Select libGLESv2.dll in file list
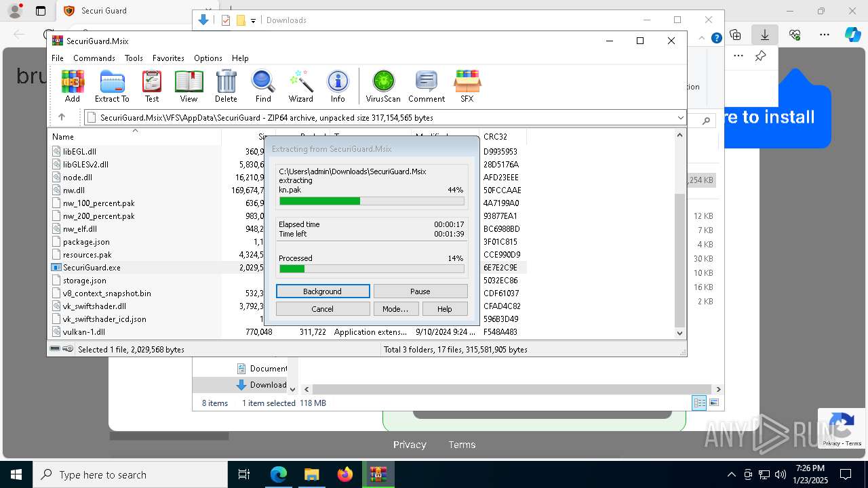 (x=85, y=164)
